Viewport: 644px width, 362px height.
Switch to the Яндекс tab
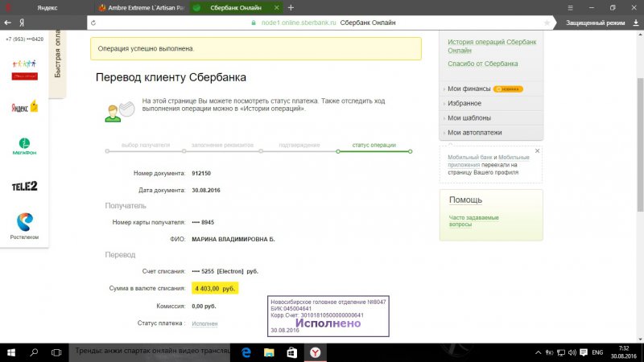click(47, 7)
